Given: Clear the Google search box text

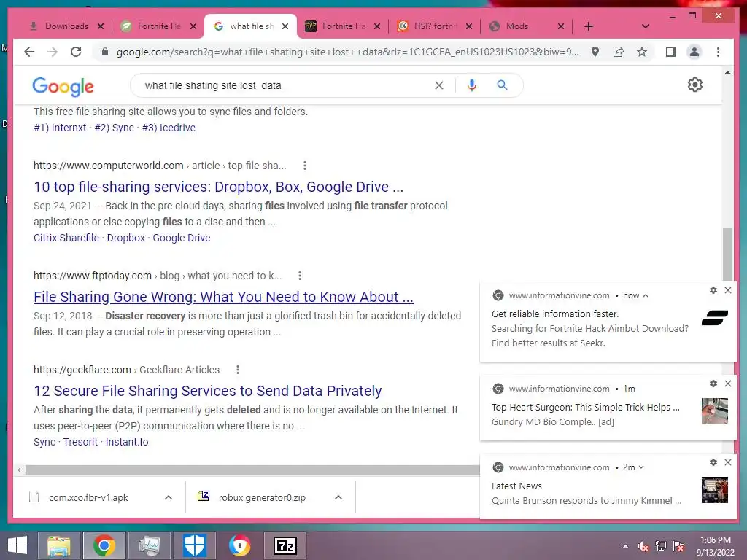Looking at the screenshot, I should point(438,85).
